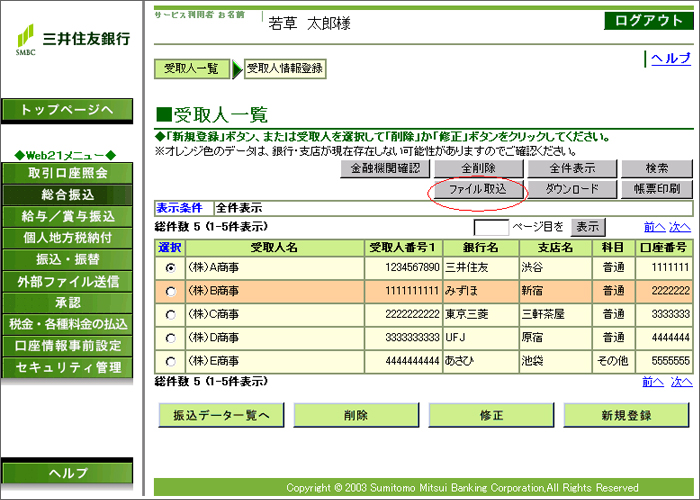Click the (株)B商事 name cell

(275, 291)
